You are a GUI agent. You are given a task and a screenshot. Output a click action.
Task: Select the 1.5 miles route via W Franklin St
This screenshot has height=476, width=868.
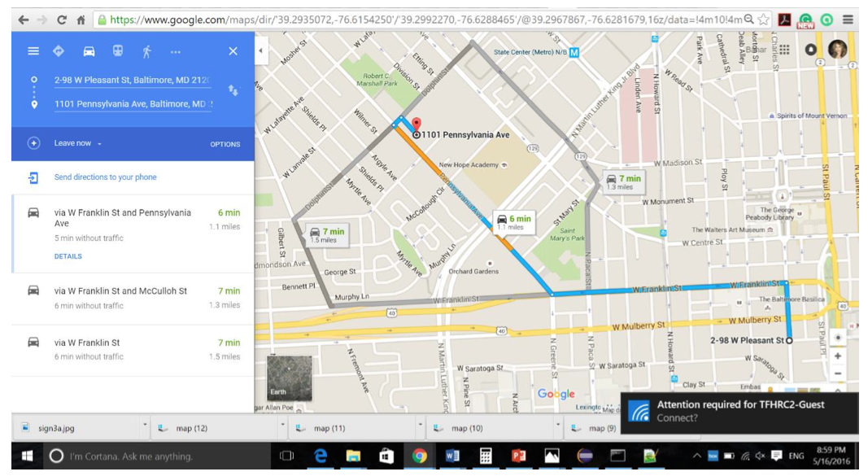[133, 350]
